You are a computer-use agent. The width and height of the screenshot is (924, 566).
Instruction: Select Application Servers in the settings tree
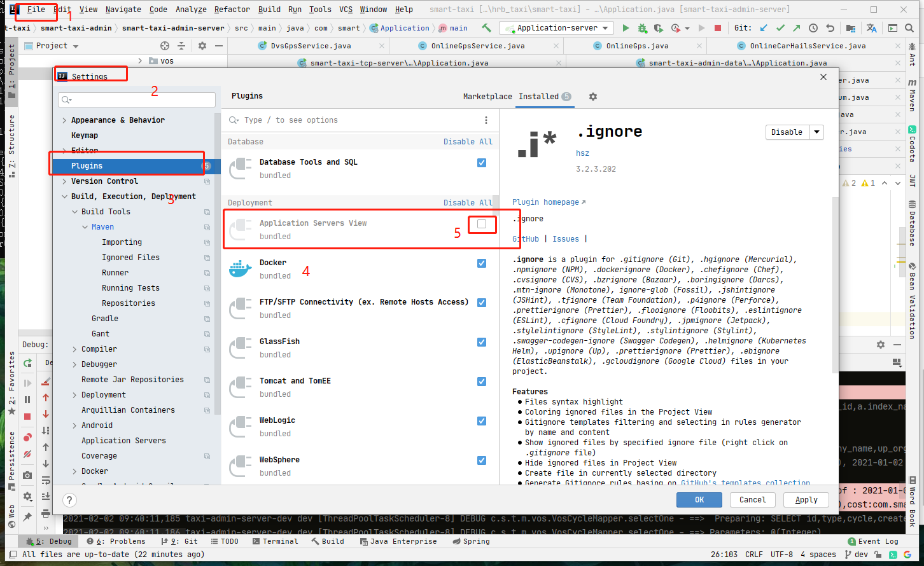pos(123,441)
